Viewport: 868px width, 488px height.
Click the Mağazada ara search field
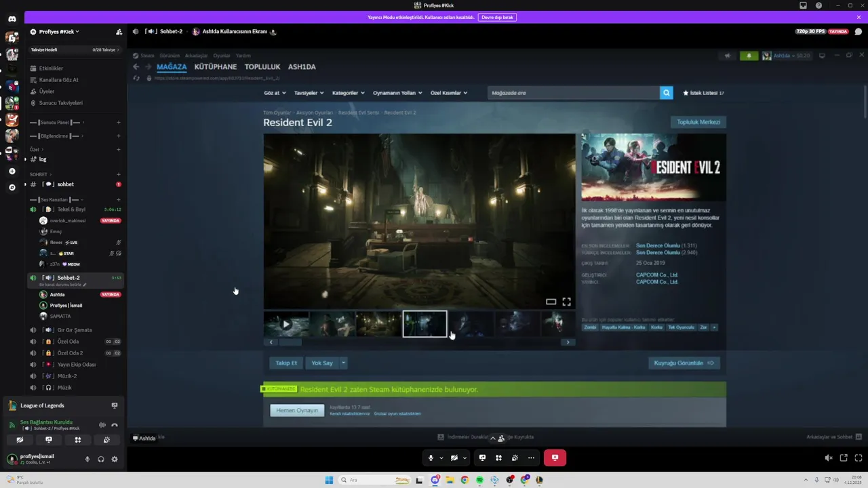(x=574, y=93)
